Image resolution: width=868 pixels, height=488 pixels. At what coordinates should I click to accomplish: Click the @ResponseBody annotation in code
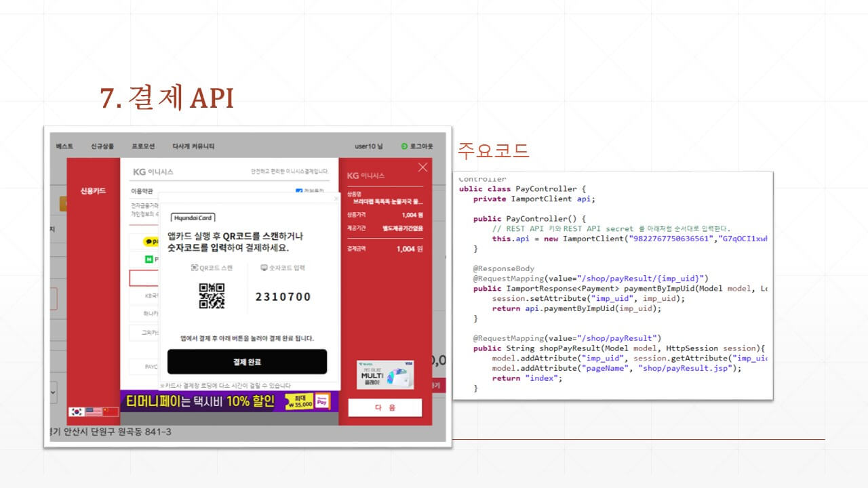coord(504,268)
